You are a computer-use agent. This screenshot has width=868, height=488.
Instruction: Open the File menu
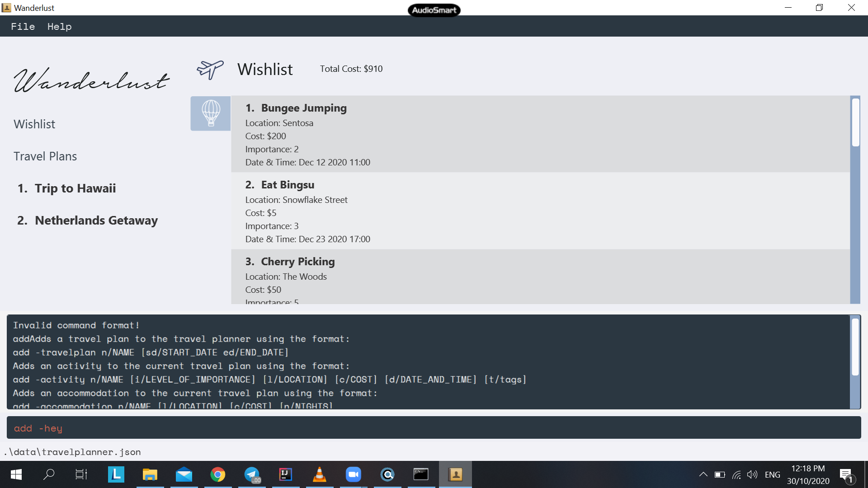[x=23, y=27]
